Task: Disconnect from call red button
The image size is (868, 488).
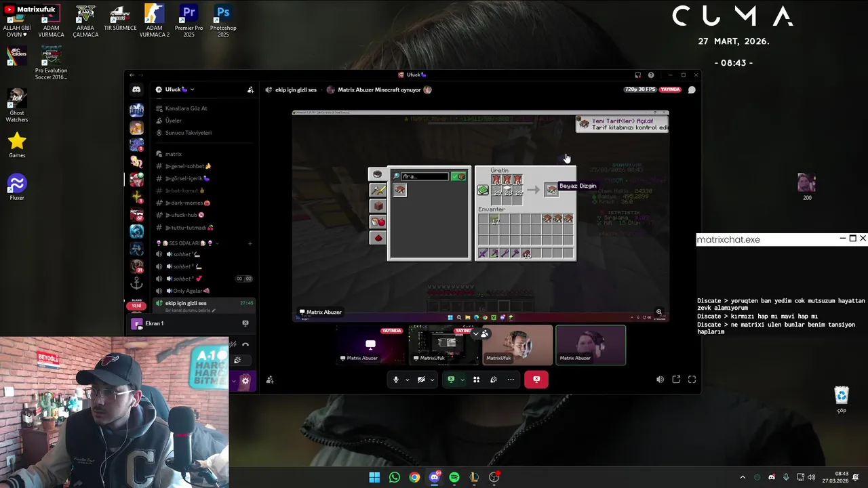Action: [536, 380]
